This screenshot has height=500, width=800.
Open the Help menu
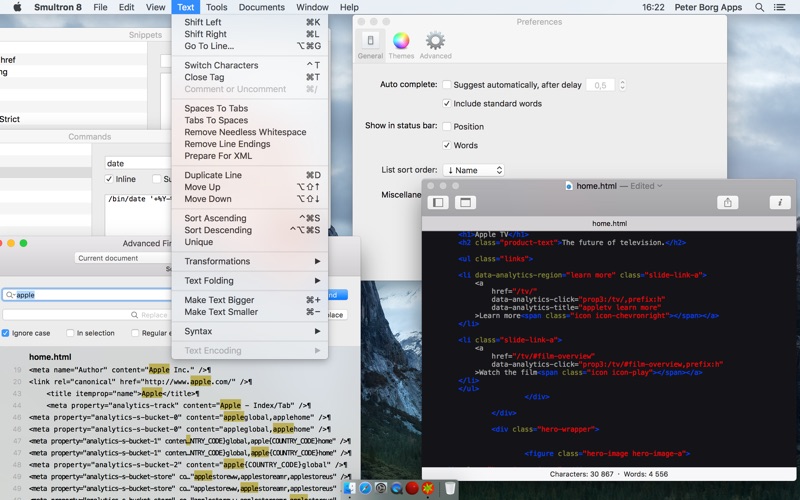click(349, 7)
